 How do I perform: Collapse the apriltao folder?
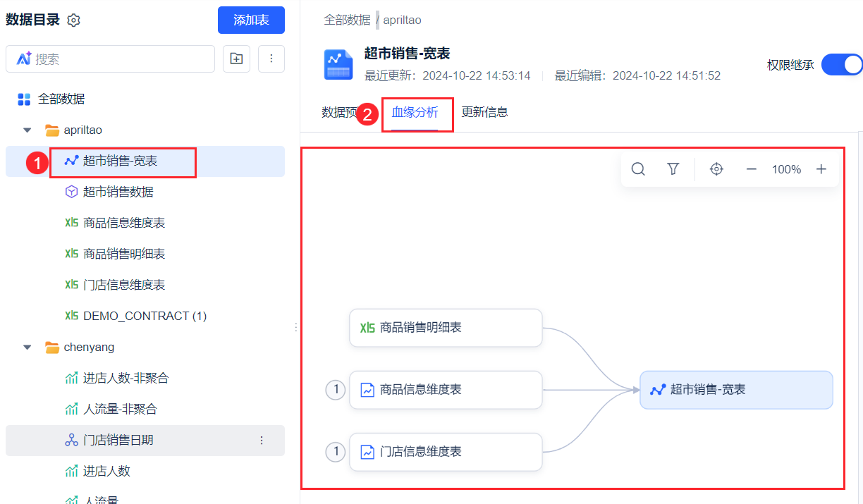click(x=27, y=130)
